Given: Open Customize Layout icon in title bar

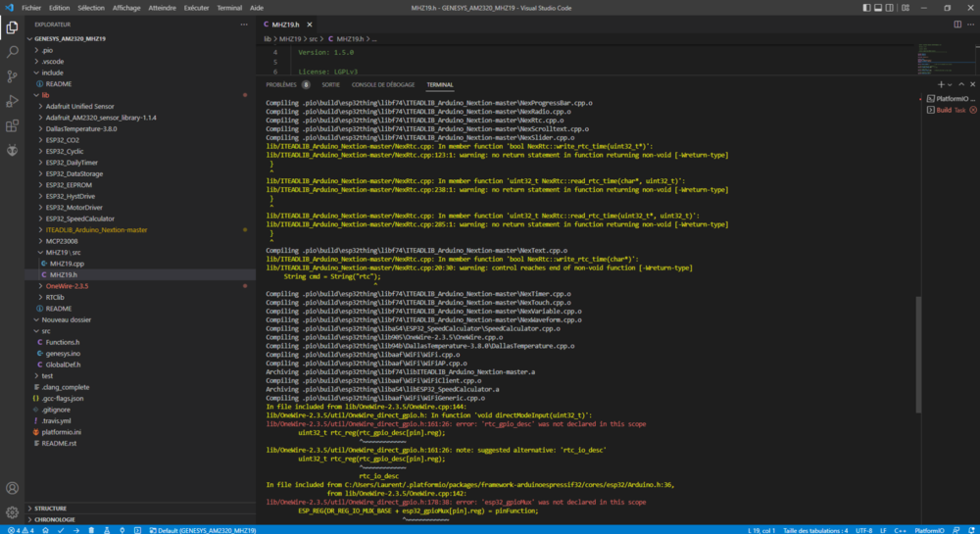Looking at the screenshot, I should pos(905,8).
